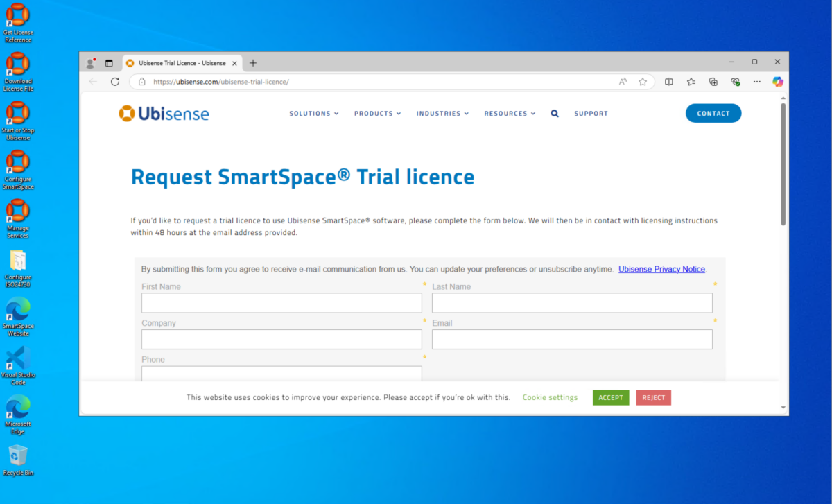The image size is (832, 504).
Task: Open a new browser tab
Action: [253, 63]
